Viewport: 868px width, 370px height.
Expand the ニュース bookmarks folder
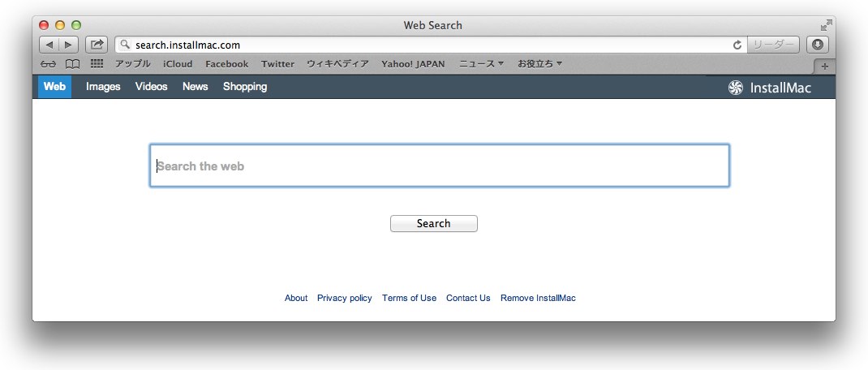tap(482, 64)
